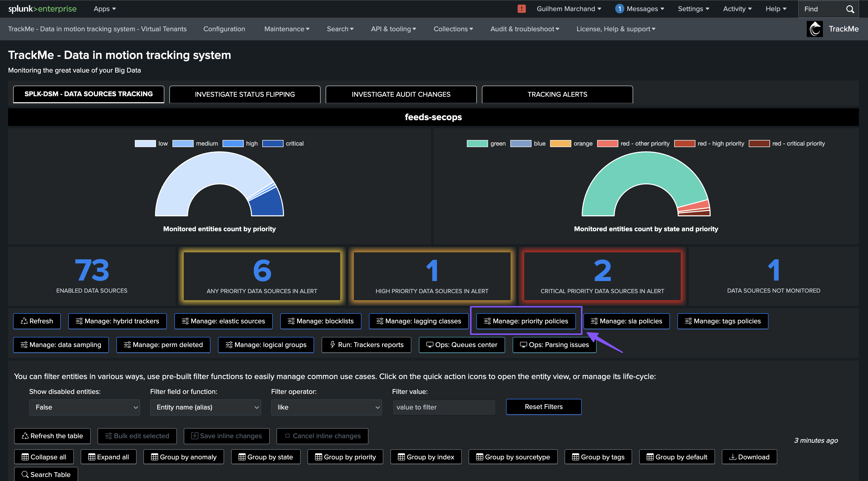Click the green legend color swatch
The height and width of the screenshot is (481, 868).
[477, 143]
